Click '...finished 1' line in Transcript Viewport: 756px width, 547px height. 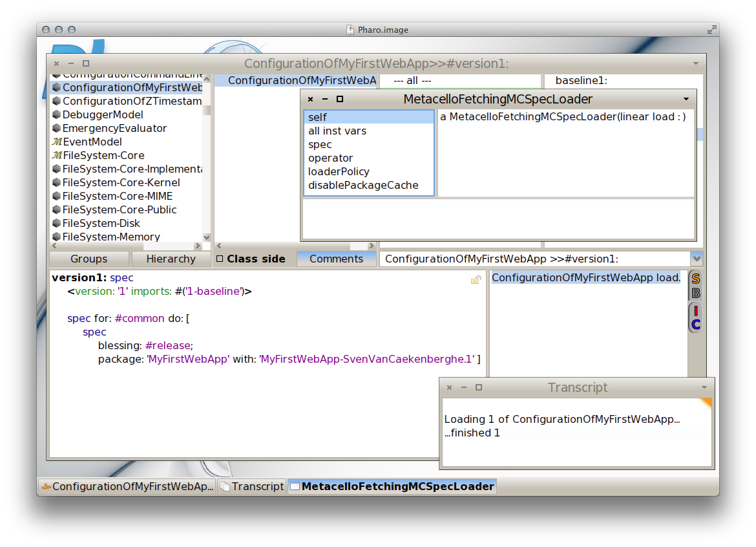tap(472, 433)
